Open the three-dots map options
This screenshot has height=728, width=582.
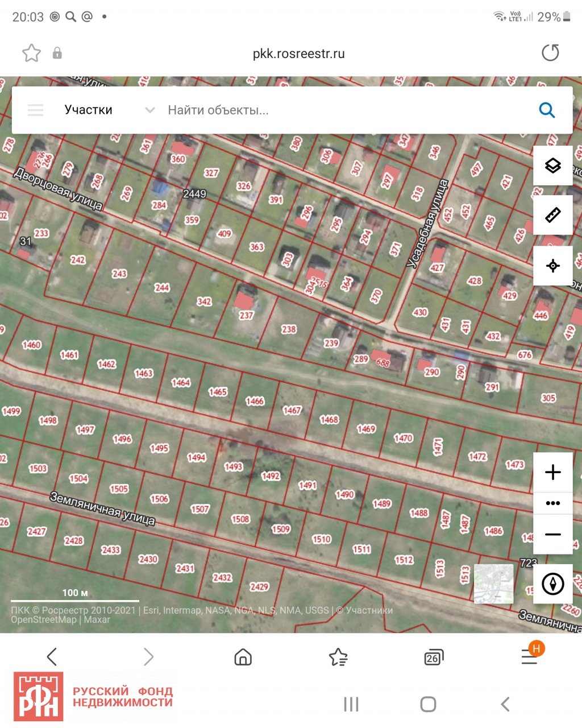tap(553, 503)
